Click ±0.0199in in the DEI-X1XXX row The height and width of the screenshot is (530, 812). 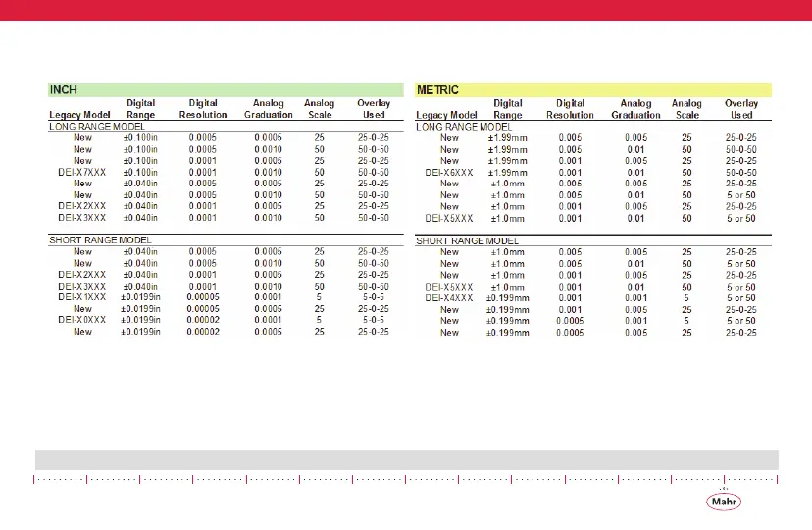(x=140, y=297)
